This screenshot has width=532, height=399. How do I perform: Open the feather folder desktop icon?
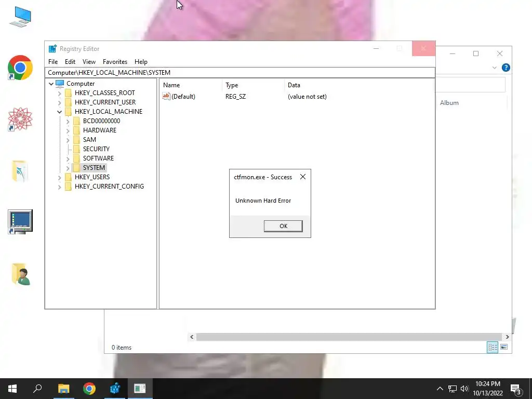(20, 171)
